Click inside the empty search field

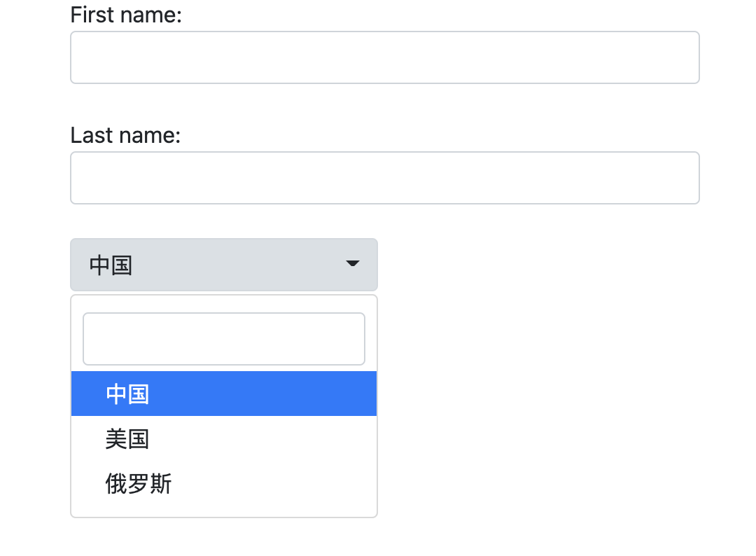(x=224, y=338)
